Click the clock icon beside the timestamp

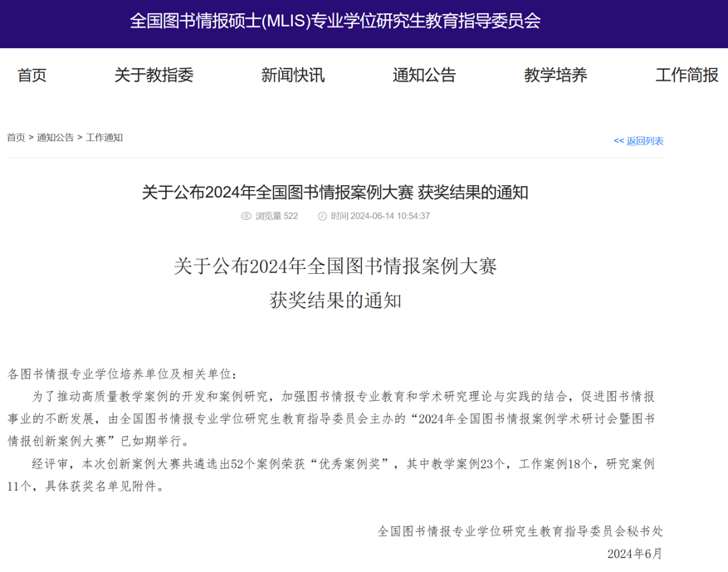[x=322, y=216]
